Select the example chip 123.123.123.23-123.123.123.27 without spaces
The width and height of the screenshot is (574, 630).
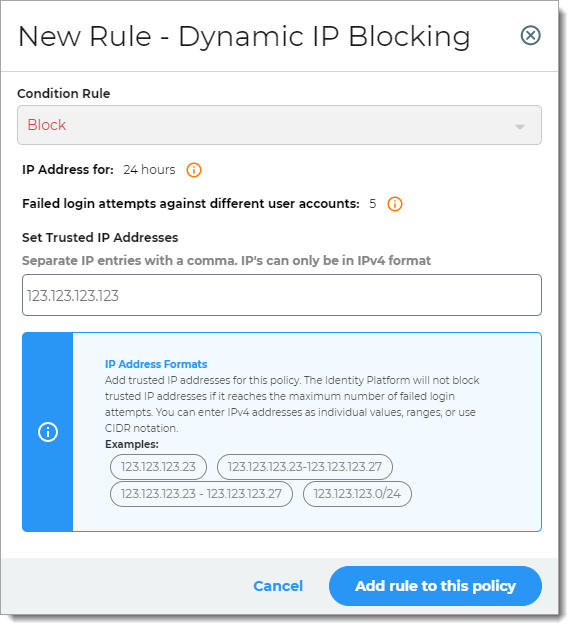(304, 467)
